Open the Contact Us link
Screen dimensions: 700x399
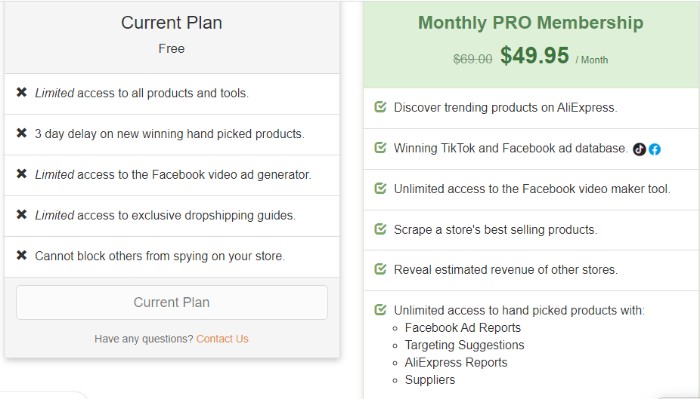[222, 339]
